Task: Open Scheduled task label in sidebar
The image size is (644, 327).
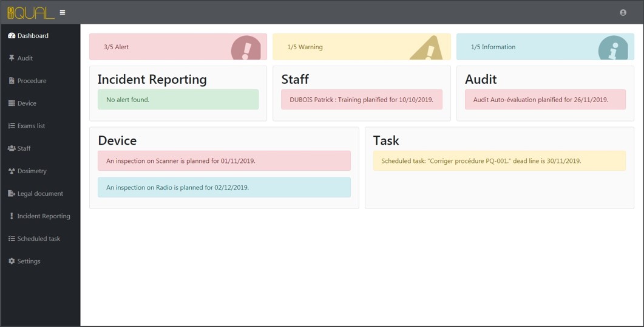Action: [x=39, y=239]
